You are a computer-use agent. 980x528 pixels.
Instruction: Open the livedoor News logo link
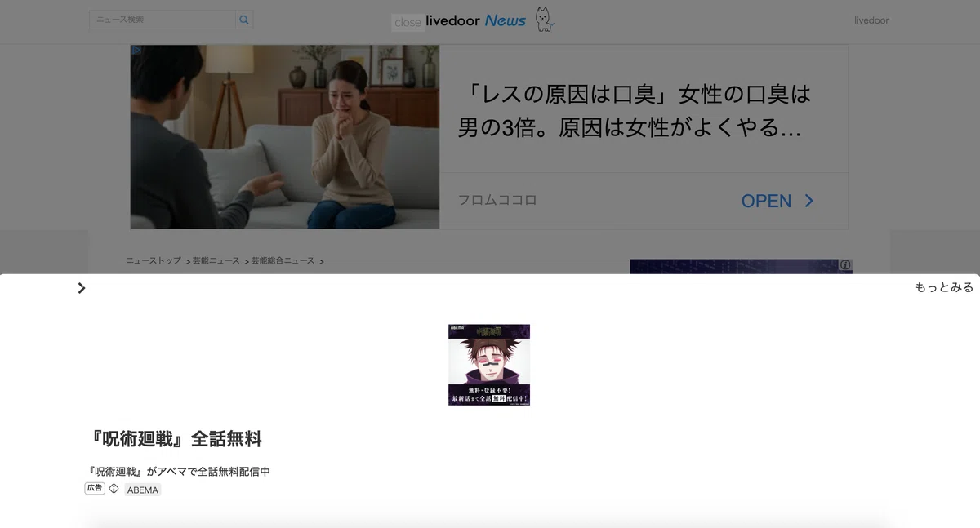pyautogui.click(x=476, y=20)
